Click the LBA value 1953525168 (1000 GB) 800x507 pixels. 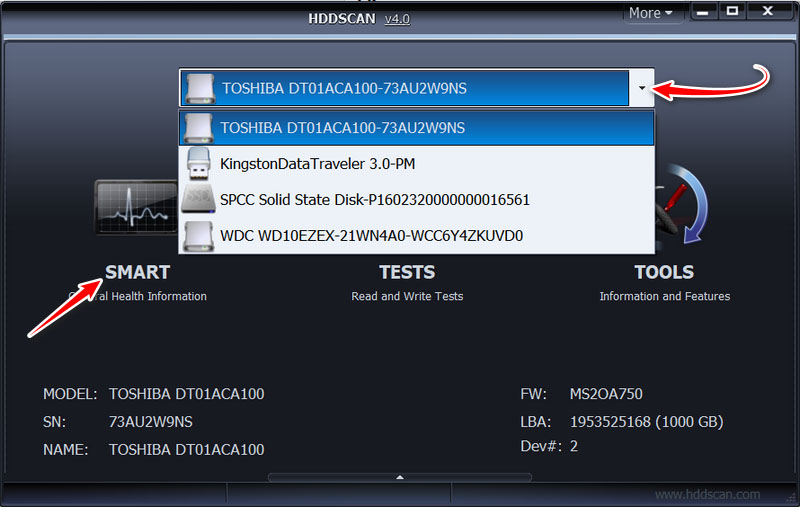[646, 422]
